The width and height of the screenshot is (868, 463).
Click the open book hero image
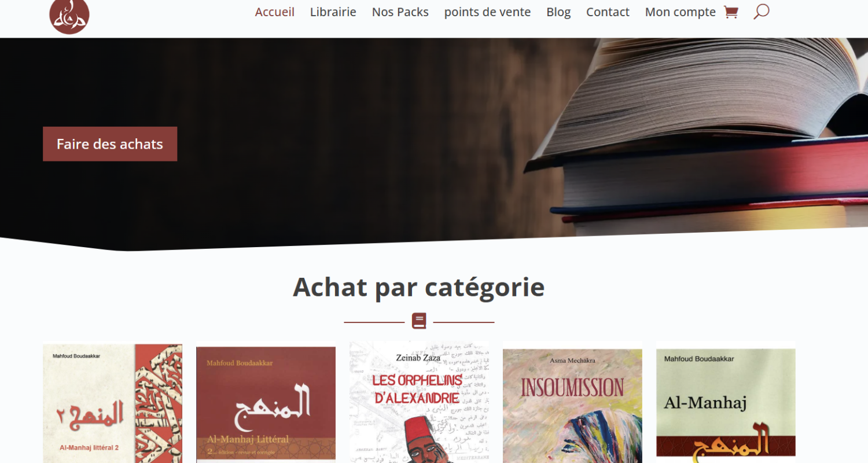[694, 137]
